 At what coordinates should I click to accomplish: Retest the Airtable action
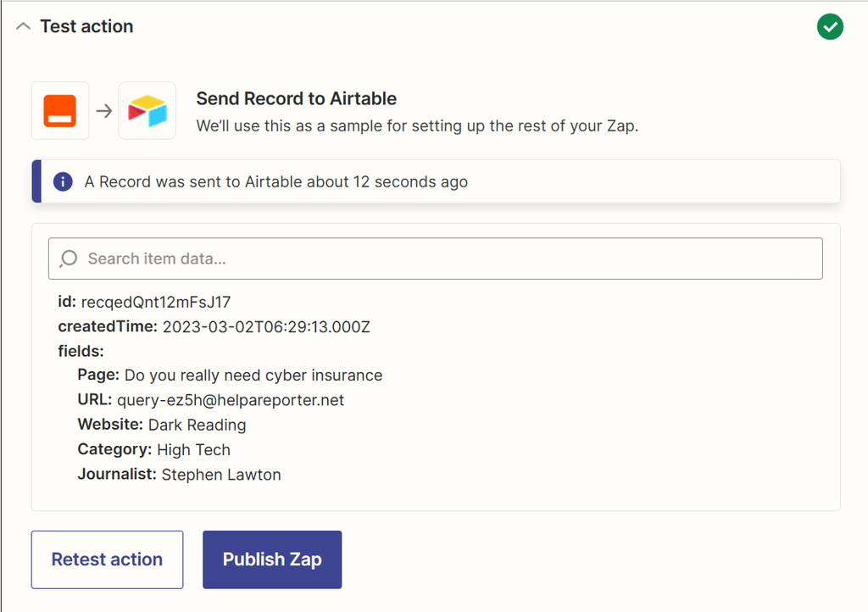point(107,559)
